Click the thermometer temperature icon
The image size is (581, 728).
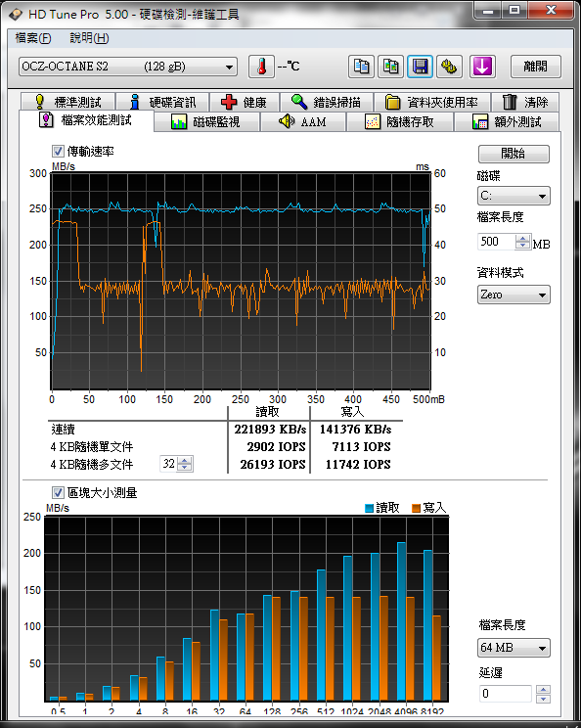tap(262, 67)
